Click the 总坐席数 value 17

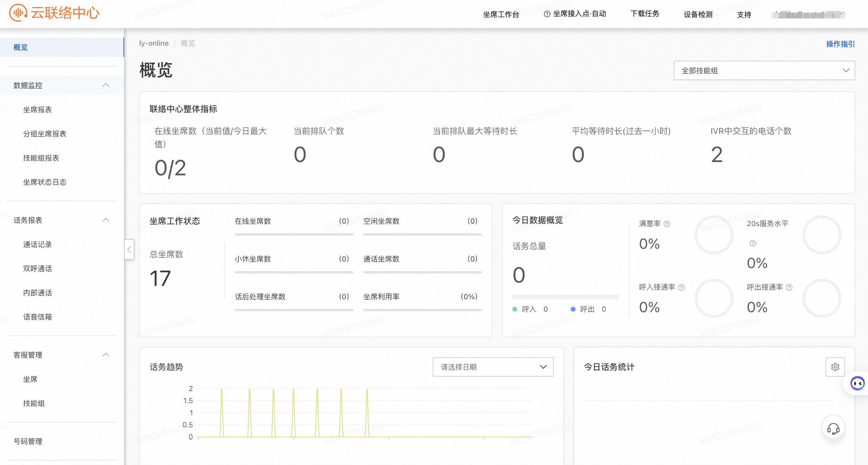(x=160, y=279)
